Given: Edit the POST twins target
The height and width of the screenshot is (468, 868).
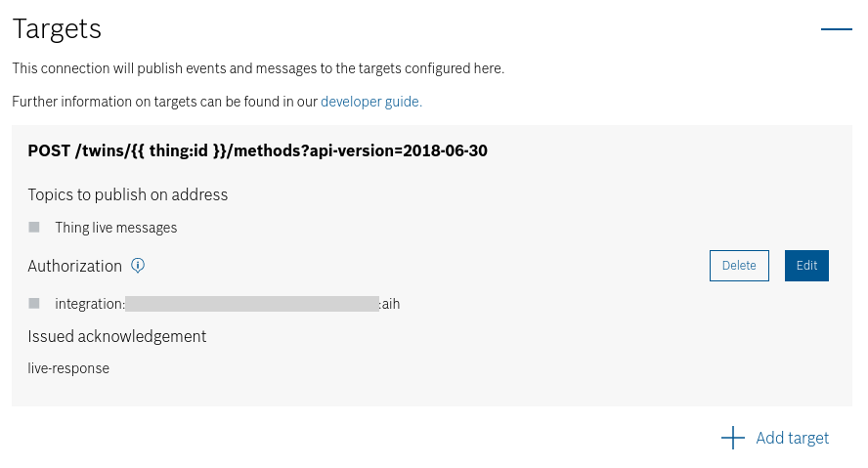Looking at the screenshot, I should click(806, 266).
